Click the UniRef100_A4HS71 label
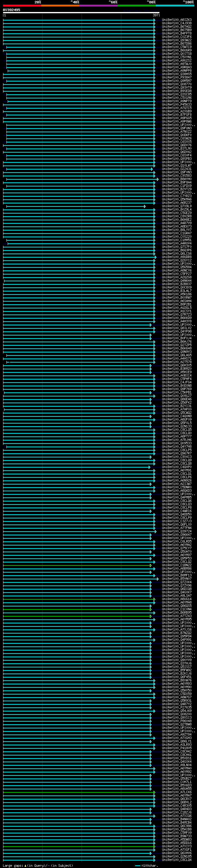Image resolution: width=197 pixels, height=868 pixels. (x=177, y=359)
